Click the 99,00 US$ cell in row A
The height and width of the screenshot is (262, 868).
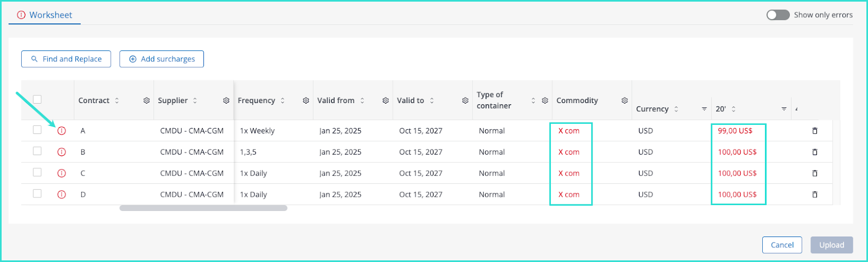(x=735, y=131)
